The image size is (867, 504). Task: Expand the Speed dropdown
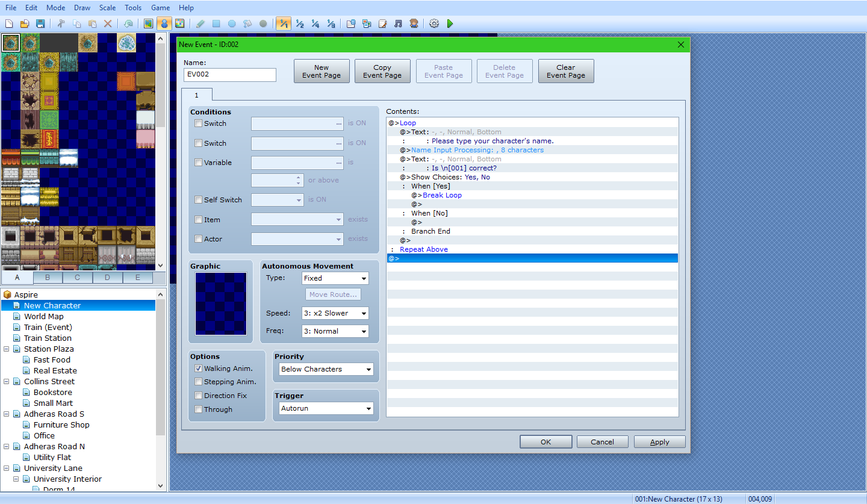(x=335, y=313)
